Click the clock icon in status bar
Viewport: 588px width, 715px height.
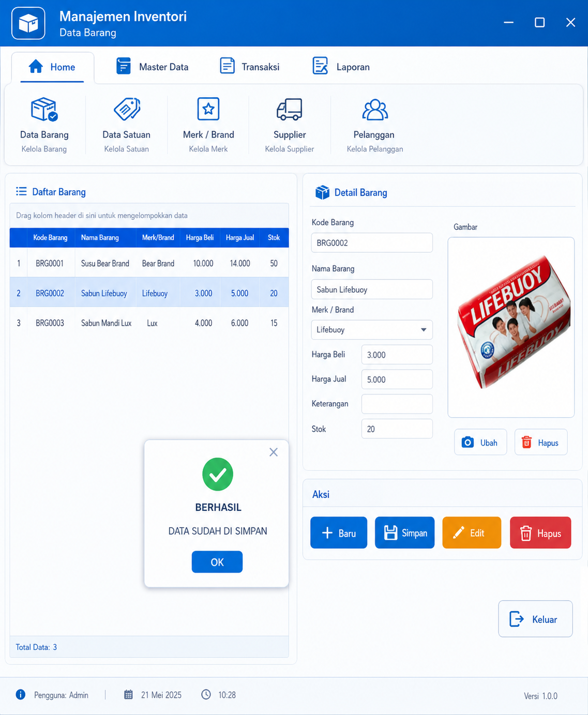point(206,694)
